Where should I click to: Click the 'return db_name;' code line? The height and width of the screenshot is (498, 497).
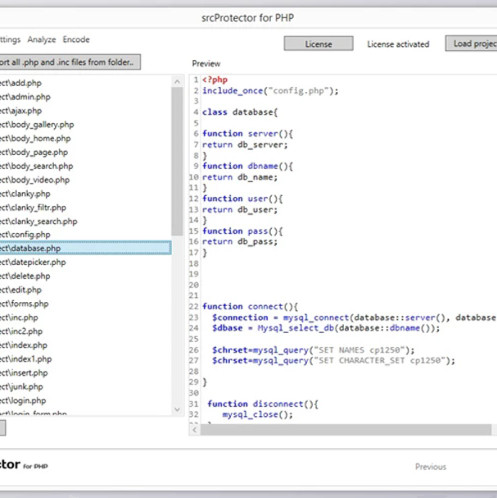click(x=240, y=177)
